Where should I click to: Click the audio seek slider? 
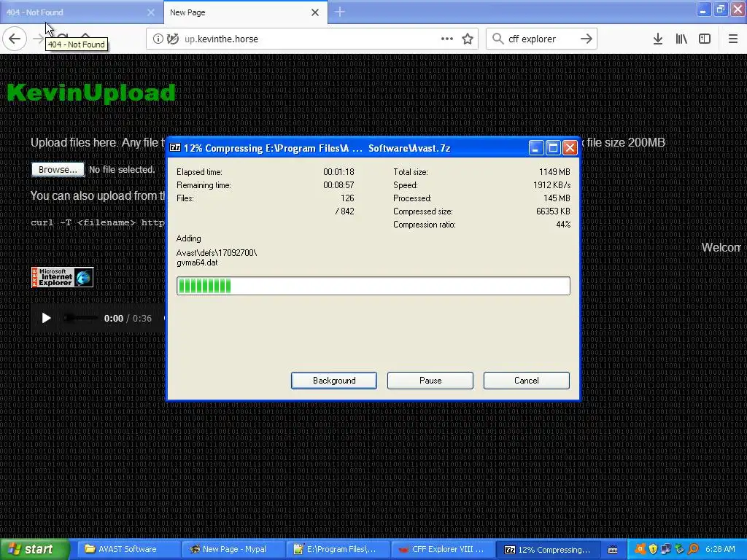[80, 318]
